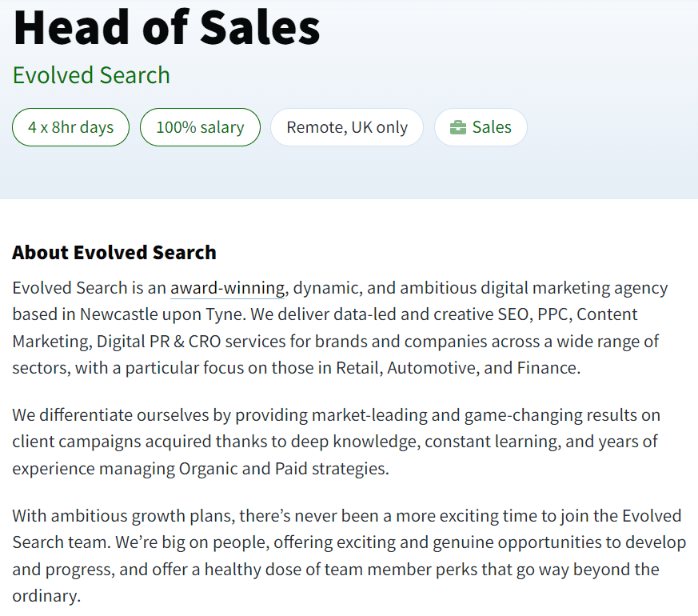Click the text Digital PR & CRO

tap(158, 341)
